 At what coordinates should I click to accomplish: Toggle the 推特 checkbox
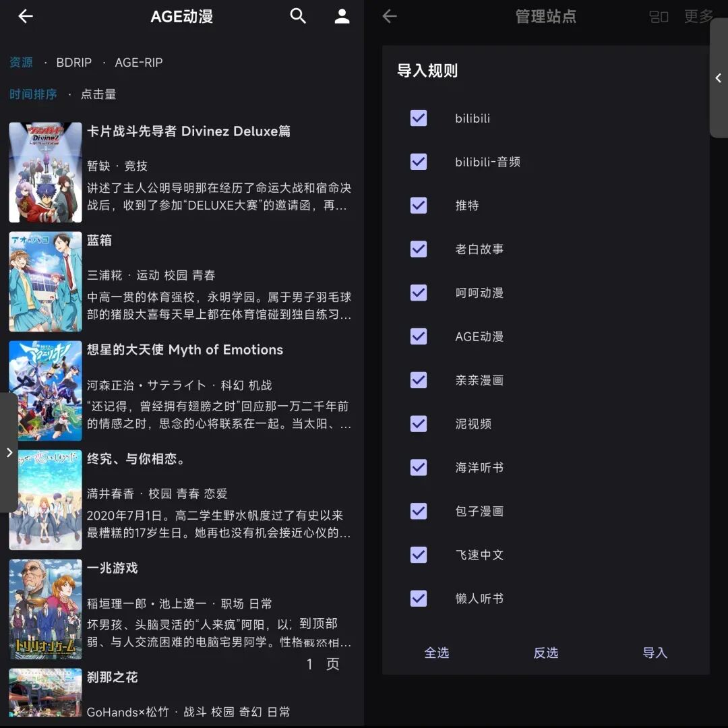pyautogui.click(x=419, y=205)
